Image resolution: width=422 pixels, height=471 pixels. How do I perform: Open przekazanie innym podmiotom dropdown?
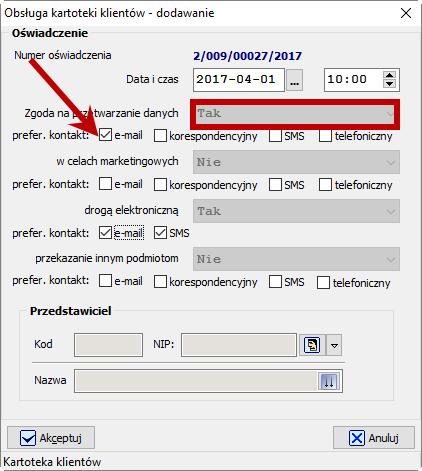pos(296,259)
